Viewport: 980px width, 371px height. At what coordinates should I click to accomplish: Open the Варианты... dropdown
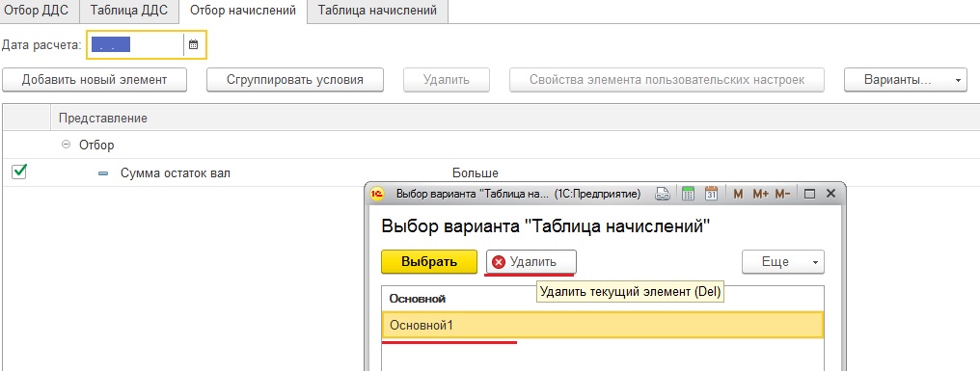[906, 80]
